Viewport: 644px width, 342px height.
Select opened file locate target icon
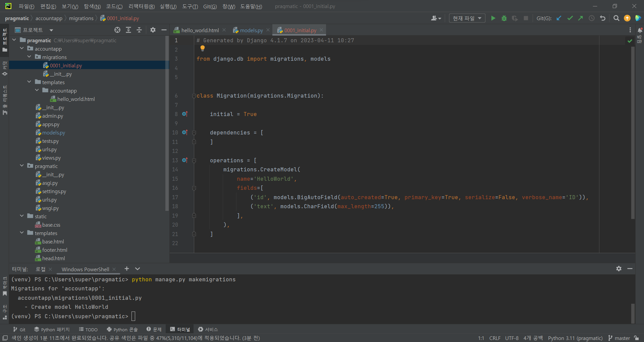117,30
